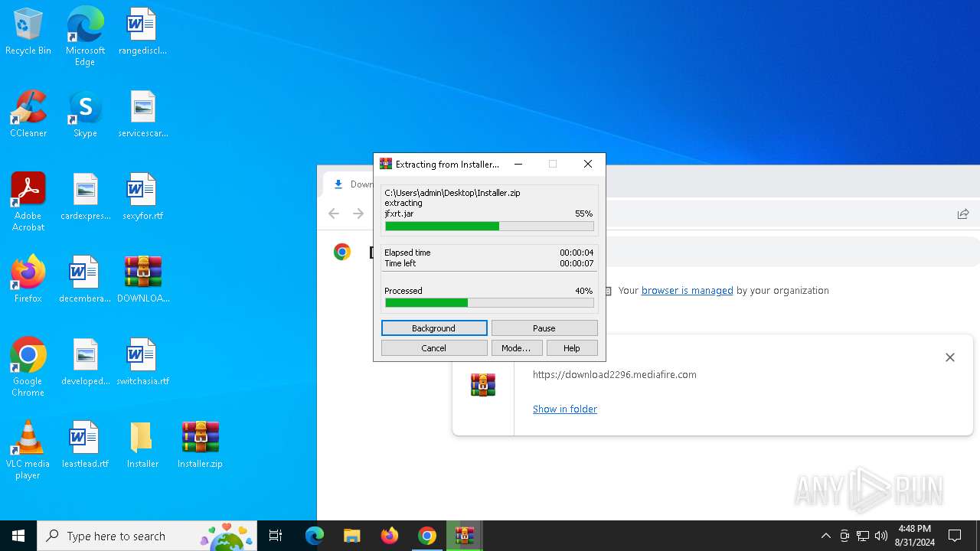980x551 pixels.
Task: Click the jfxrt.jar file progress bar
Action: [489, 227]
